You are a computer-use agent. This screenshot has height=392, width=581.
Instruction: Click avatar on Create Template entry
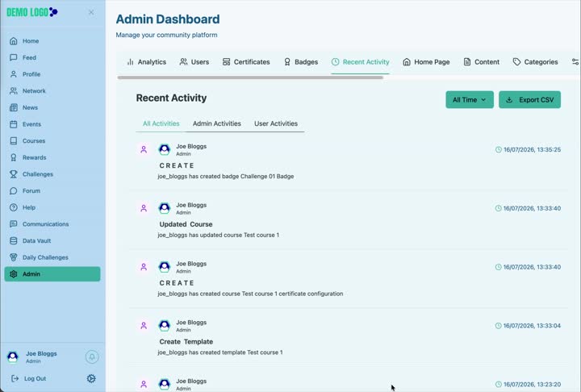click(x=165, y=326)
